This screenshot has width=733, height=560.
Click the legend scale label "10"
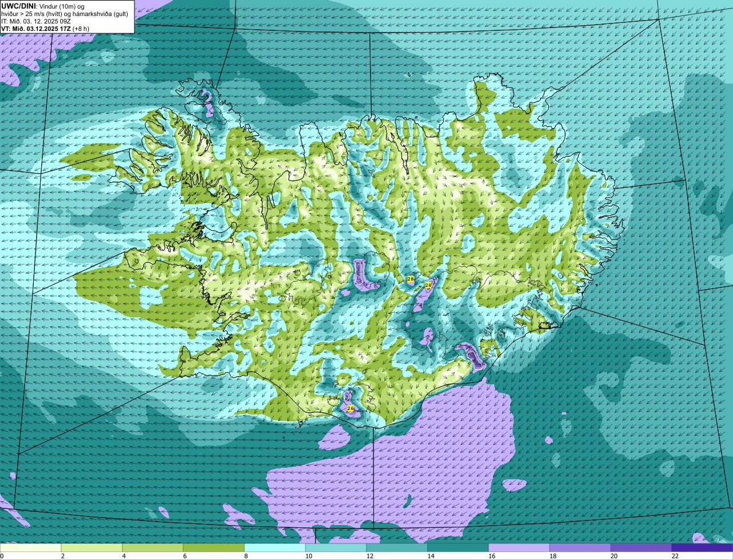pos(309,556)
